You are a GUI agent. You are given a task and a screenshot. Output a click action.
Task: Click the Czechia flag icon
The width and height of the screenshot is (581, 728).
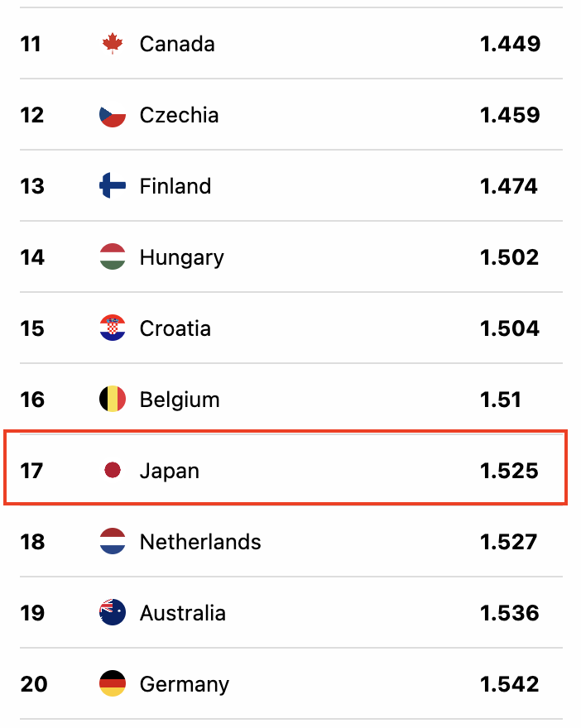pos(113,115)
